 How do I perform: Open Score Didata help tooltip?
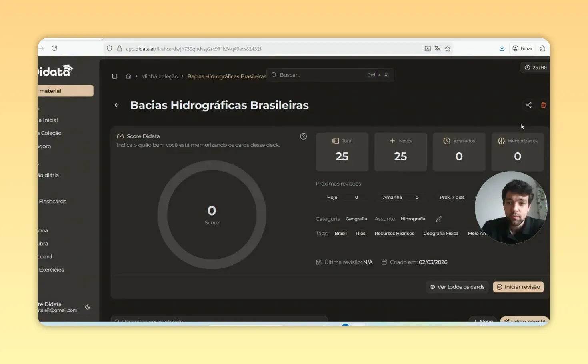point(303,136)
